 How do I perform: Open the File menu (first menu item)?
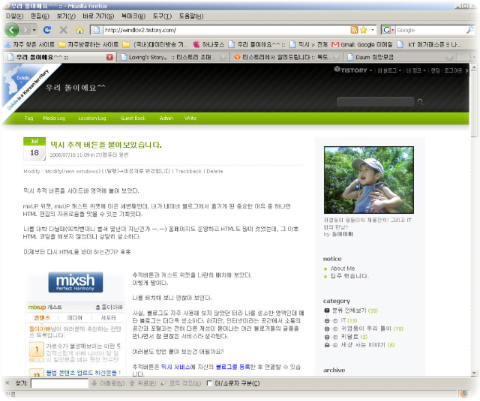point(14,16)
